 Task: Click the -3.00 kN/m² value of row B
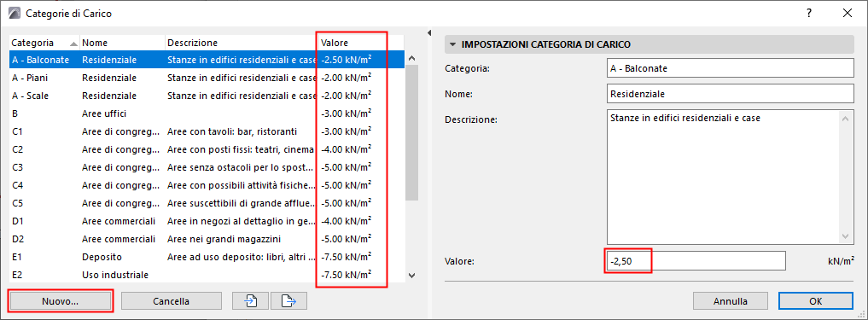[346, 113]
